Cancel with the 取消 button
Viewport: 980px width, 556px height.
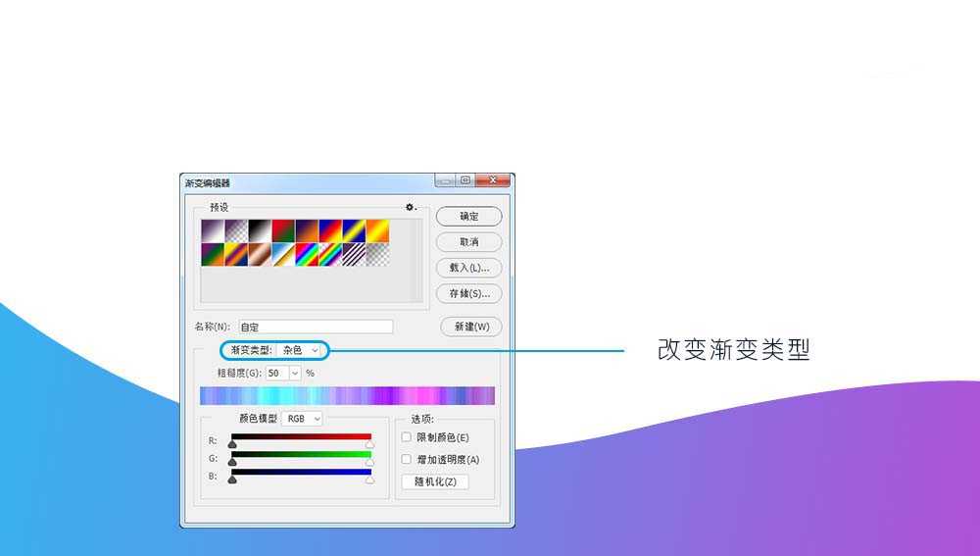(468, 242)
